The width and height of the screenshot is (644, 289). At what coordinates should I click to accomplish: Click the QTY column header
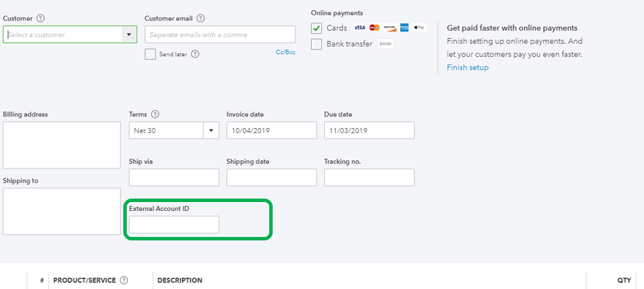tap(624, 280)
